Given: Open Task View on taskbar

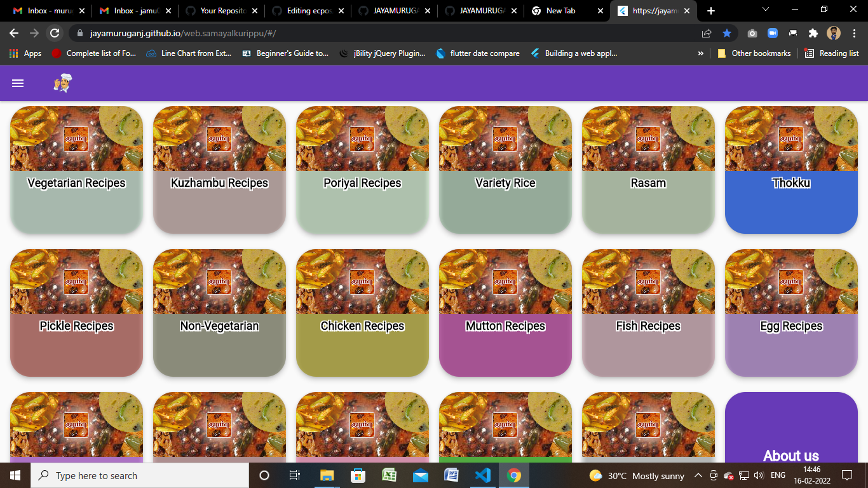Looking at the screenshot, I should (x=295, y=475).
